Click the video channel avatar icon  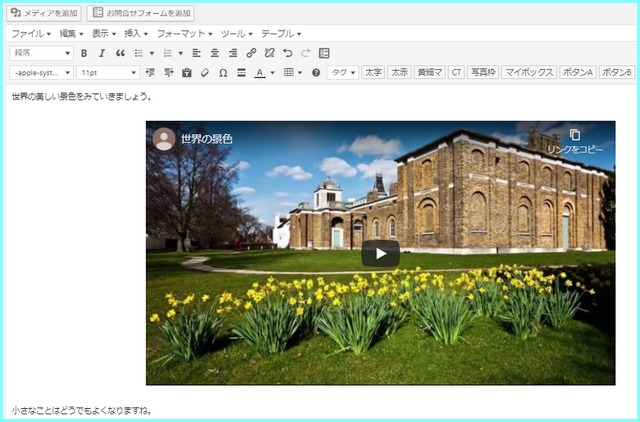click(x=164, y=139)
